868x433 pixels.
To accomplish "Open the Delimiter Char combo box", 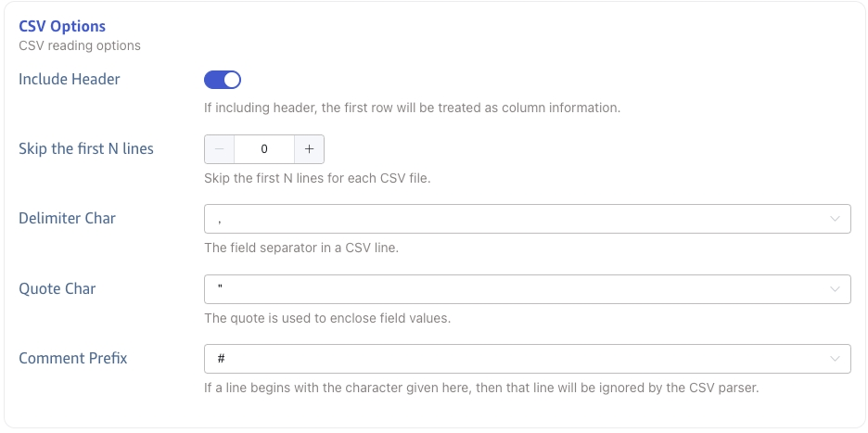I will (519, 220).
